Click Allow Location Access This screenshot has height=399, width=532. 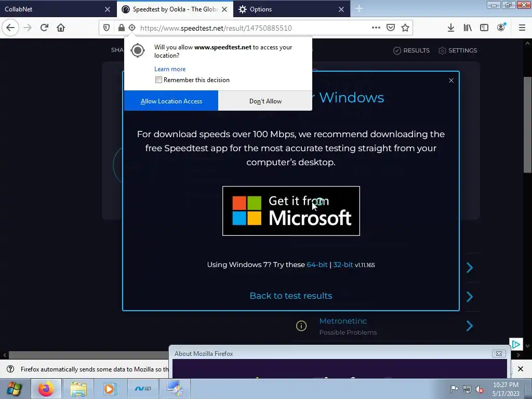pyautogui.click(x=171, y=101)
